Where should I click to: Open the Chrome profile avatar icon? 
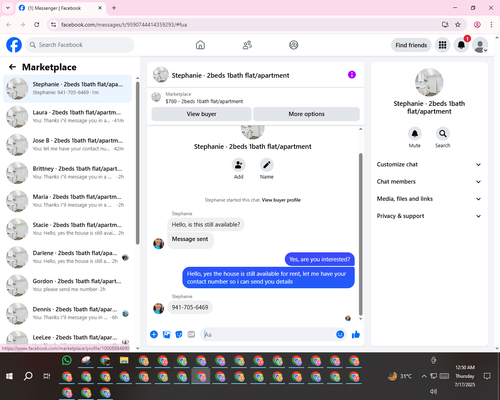tap(477, 25)
